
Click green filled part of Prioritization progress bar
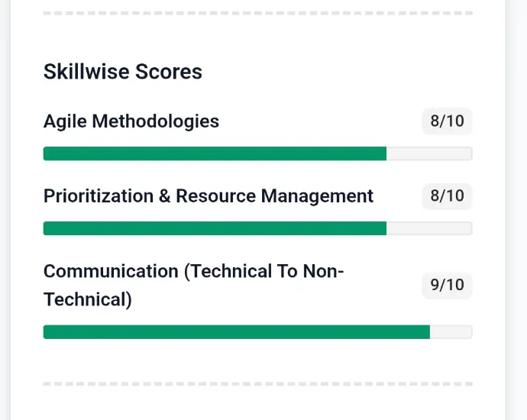[x=215, y=228]
